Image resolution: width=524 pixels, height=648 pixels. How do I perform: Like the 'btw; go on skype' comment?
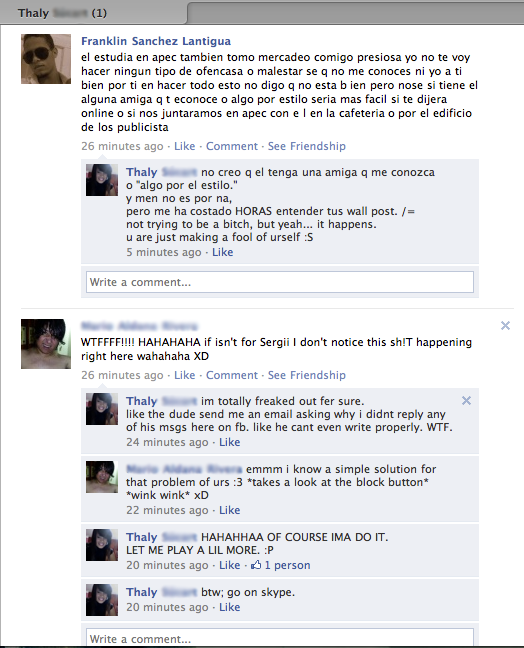point(229,607)
